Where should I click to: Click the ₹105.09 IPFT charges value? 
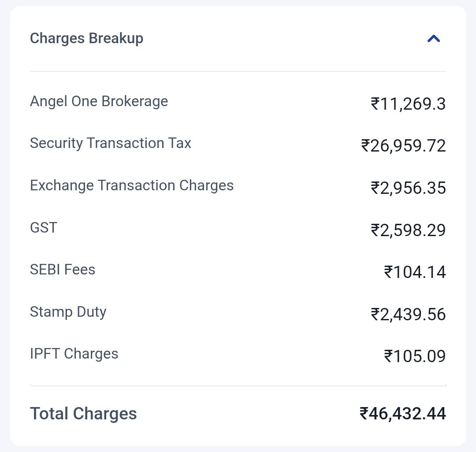[x=415, y=356]
